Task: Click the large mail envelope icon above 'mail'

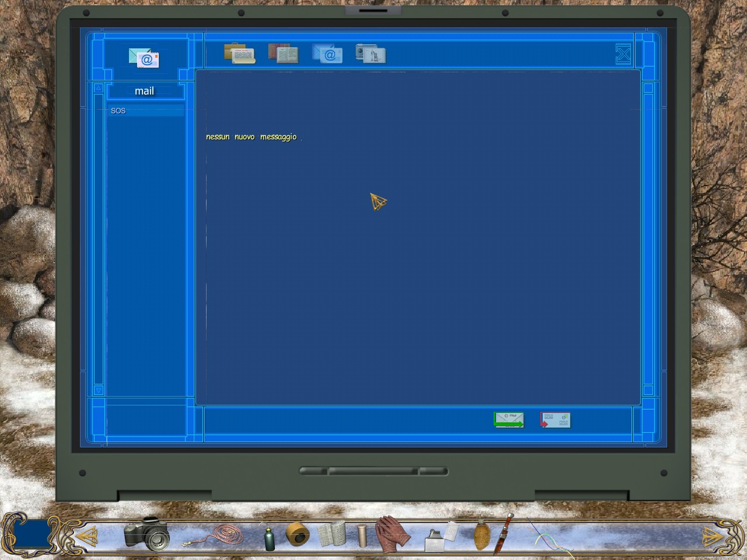Action: point(144,58)
